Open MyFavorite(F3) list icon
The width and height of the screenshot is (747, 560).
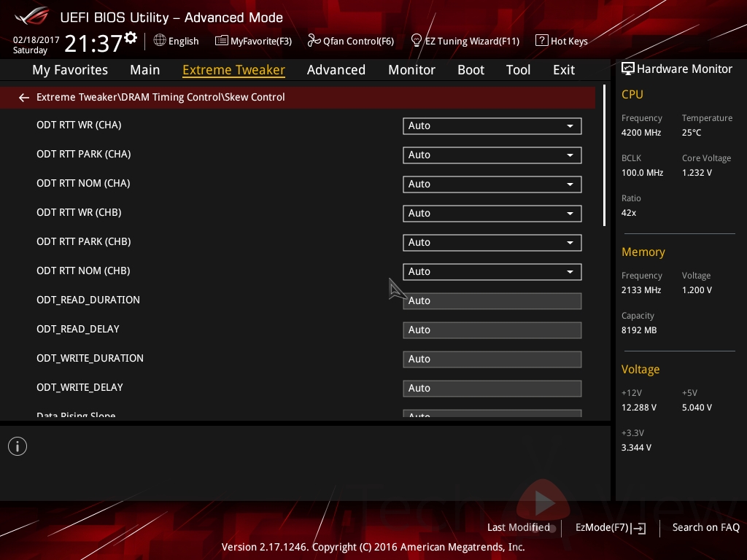coord(221,41)
